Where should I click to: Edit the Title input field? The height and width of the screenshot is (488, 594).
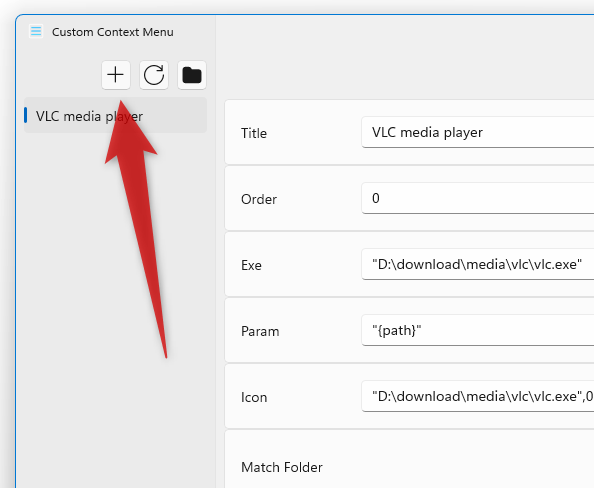[x=478, y=132]
